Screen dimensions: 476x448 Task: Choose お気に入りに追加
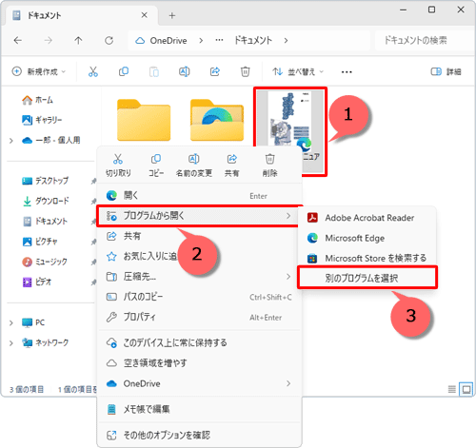199,256
